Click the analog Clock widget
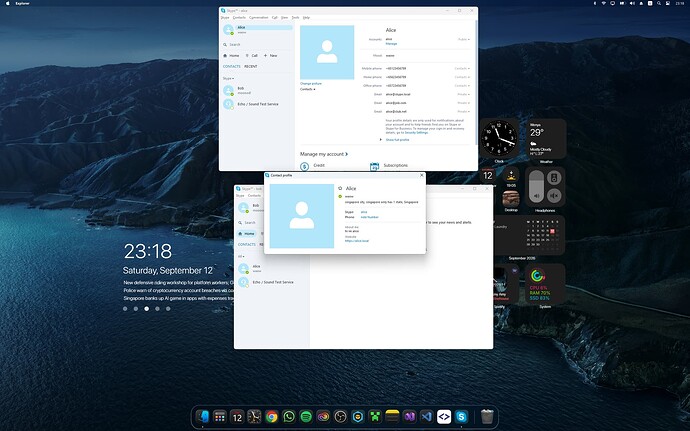 [x=499, y=138]
